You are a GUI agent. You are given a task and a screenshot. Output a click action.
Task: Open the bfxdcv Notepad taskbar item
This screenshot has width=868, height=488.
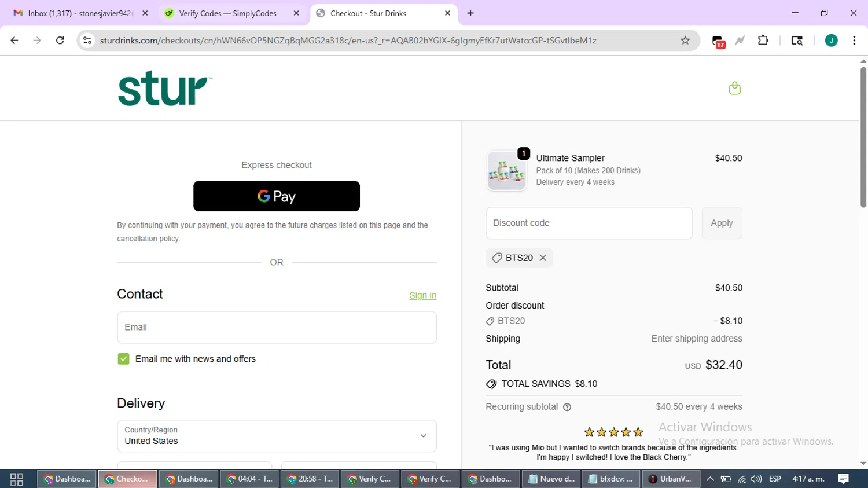(x=611, y=479)
